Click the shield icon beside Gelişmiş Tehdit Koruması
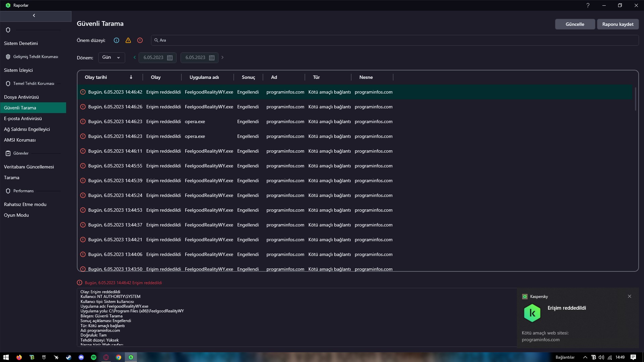Screen dimensions: 644x362 pyautogui.click(x=8, y=57)
